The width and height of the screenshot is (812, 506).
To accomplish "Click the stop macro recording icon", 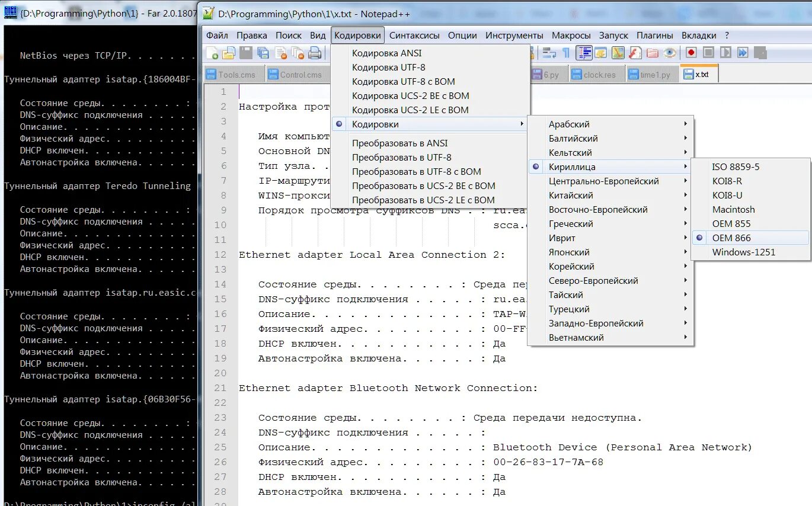I will [708, 53].
